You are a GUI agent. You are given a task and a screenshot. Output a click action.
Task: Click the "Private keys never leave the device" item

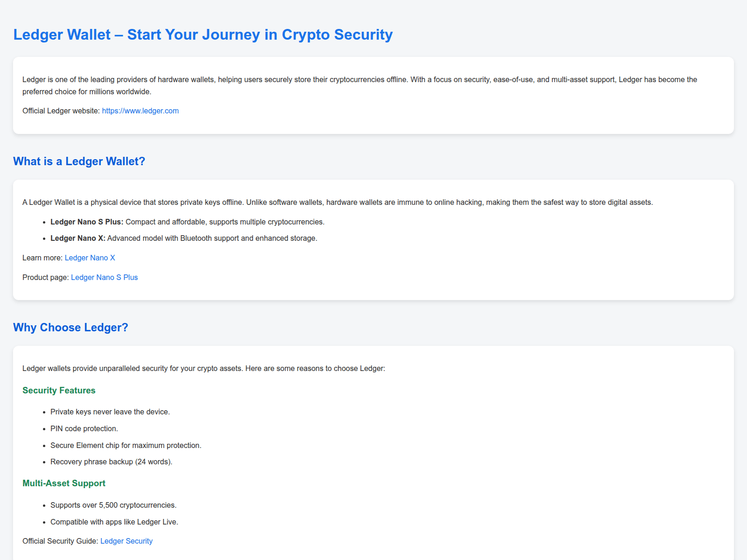[110, 412]
